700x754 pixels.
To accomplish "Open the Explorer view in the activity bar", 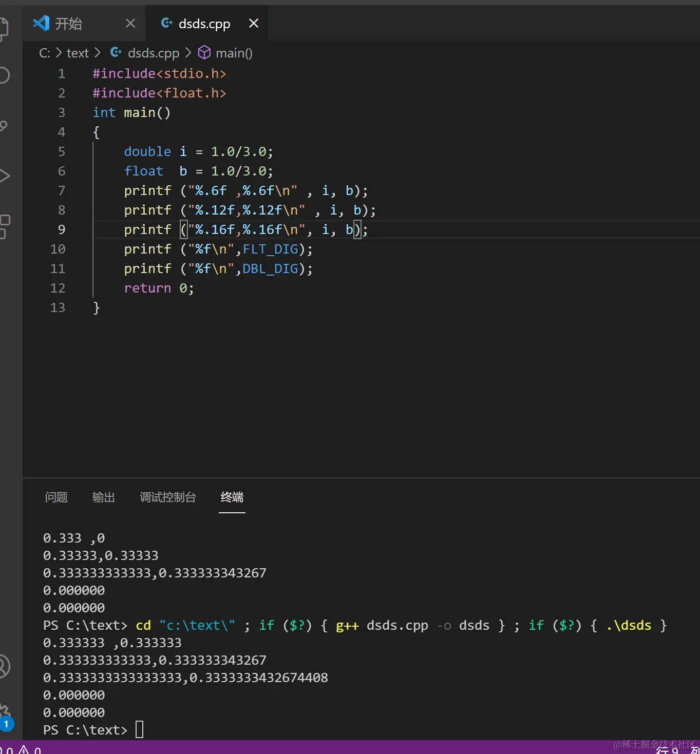I will click(3, 29).
